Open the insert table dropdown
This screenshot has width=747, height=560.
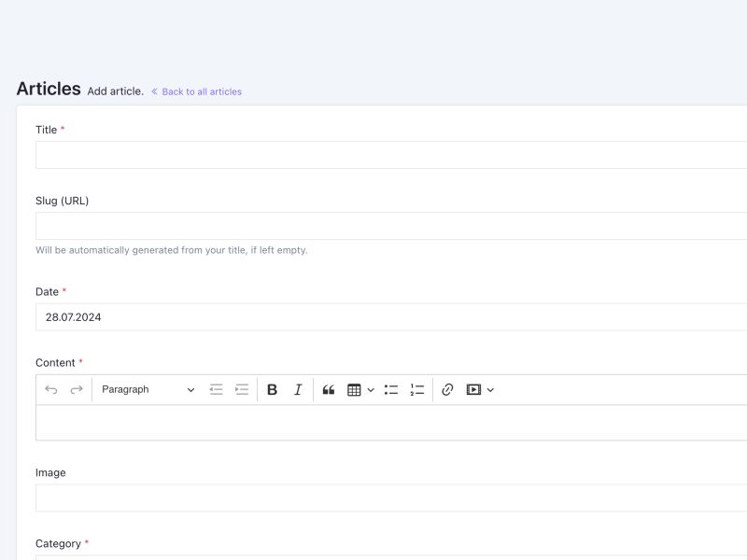tap(360, 390)
